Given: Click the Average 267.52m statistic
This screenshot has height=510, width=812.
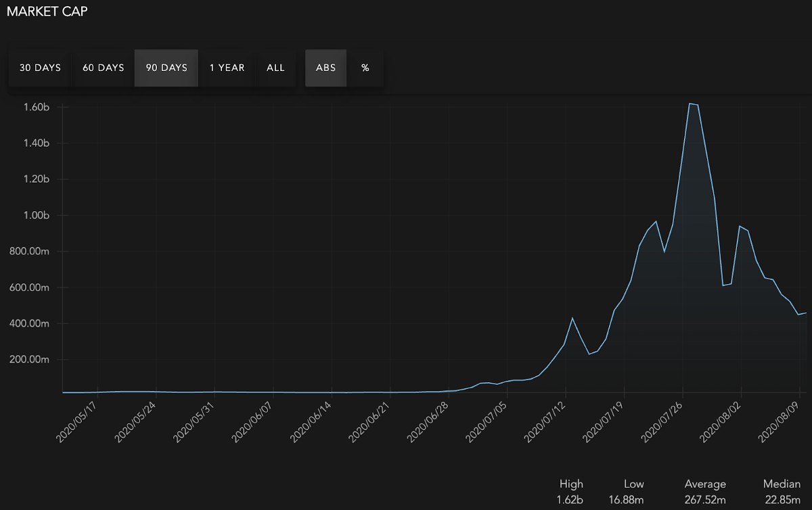Looking at the screenshot, I should click(704, 492).
